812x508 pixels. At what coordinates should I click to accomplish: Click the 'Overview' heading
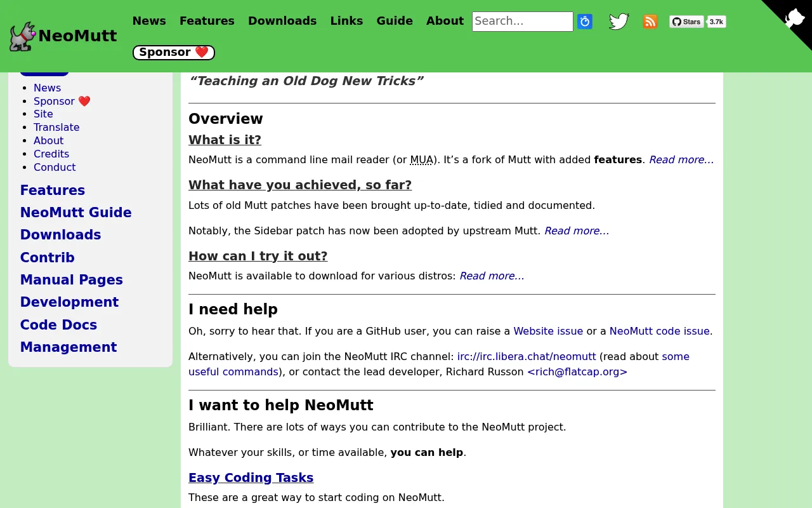pyautogui.click(x=226, y=119)
